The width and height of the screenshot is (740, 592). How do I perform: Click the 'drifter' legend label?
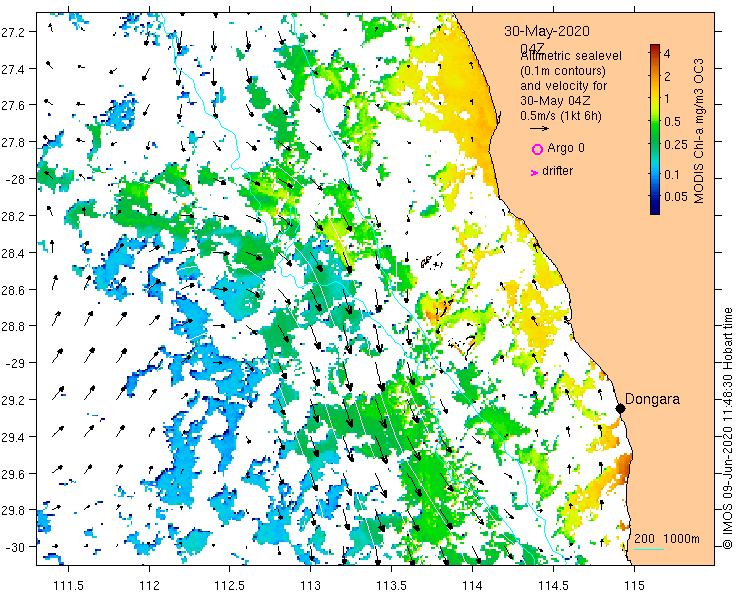[x=557, y=171]
